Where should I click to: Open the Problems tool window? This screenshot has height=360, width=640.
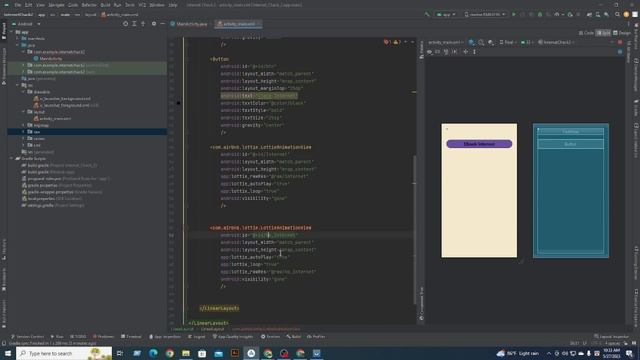103,337
